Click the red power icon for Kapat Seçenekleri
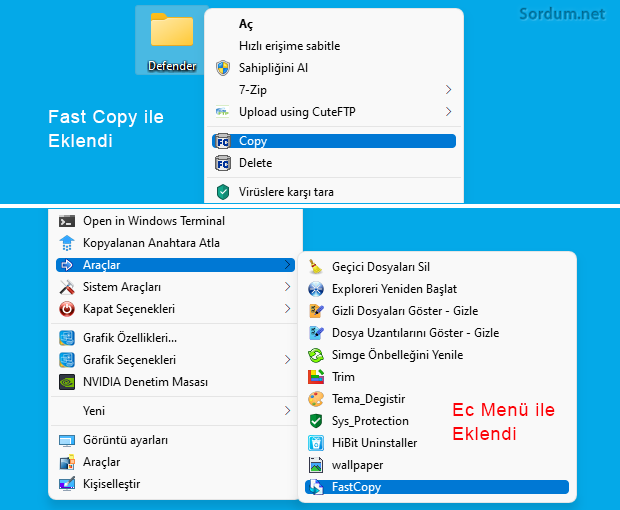 click(x=67, y=309)
